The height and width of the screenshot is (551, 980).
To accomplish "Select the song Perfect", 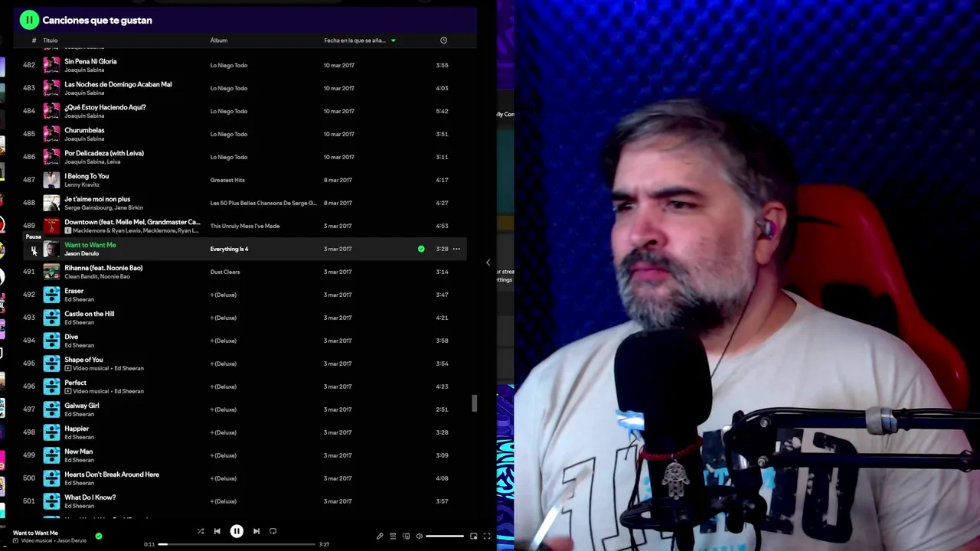I will [75, 383].
